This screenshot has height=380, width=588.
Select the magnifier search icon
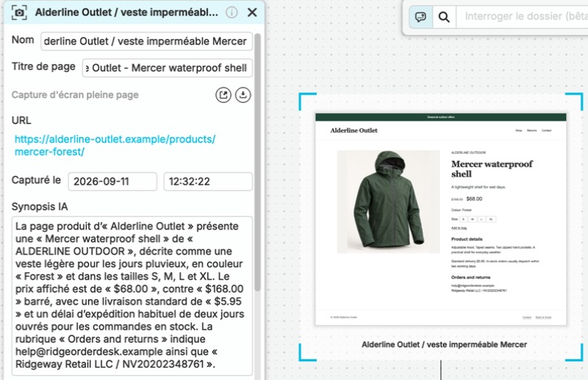[444, 17]
